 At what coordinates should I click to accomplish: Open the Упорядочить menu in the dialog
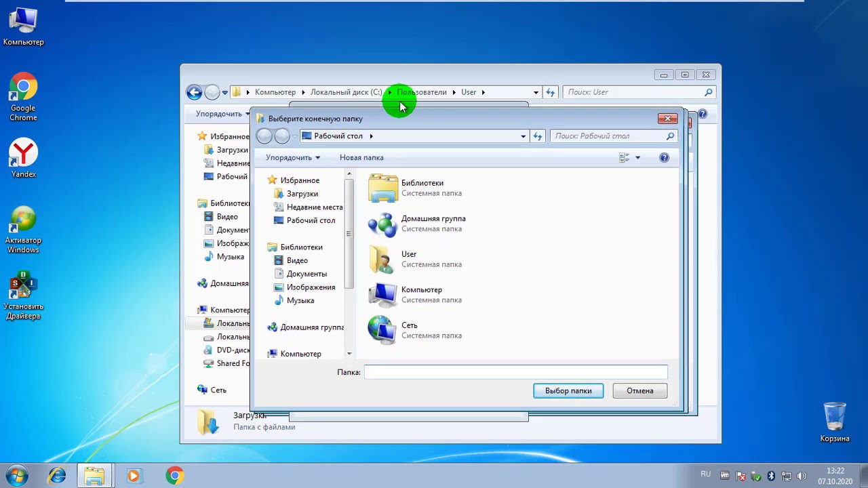pos(293,157)
